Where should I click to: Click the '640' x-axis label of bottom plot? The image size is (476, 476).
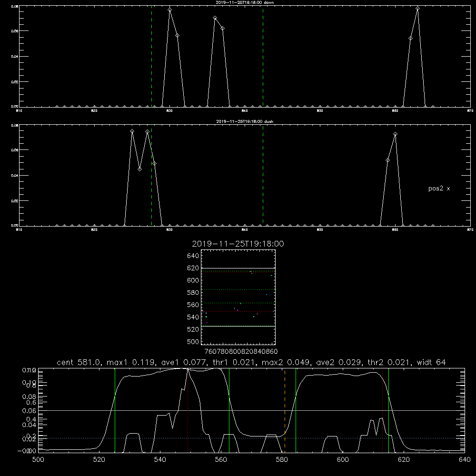[x=465, y=460]
